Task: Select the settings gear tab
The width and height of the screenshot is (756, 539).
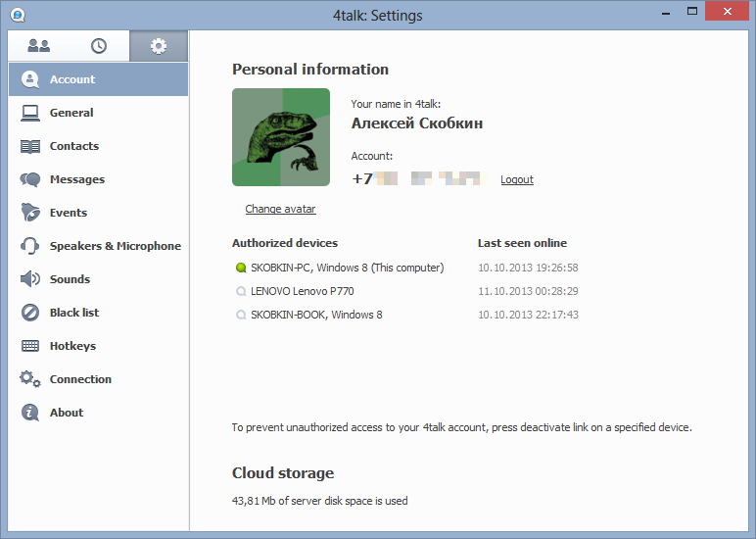Action: tap(158, 46)
